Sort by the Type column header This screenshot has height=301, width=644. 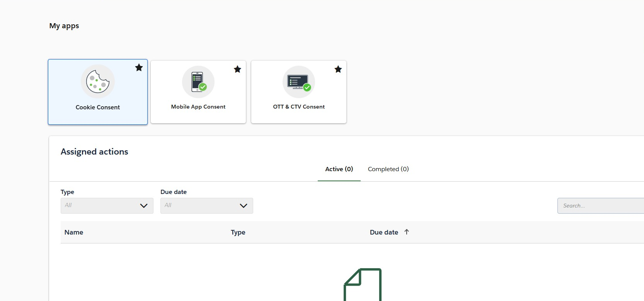[238, 232]
